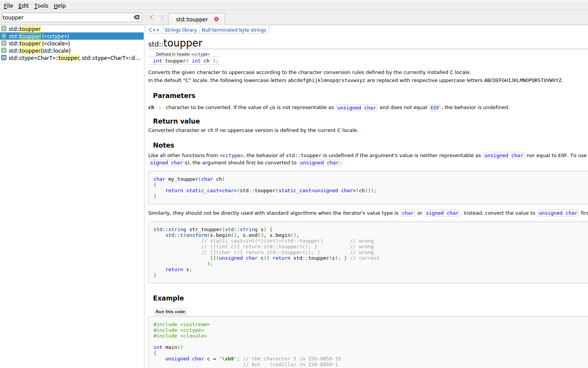The width and height of the screenshot is (588, 368).
Task: Click the my_toupper function code line
Action: [189, 179]
